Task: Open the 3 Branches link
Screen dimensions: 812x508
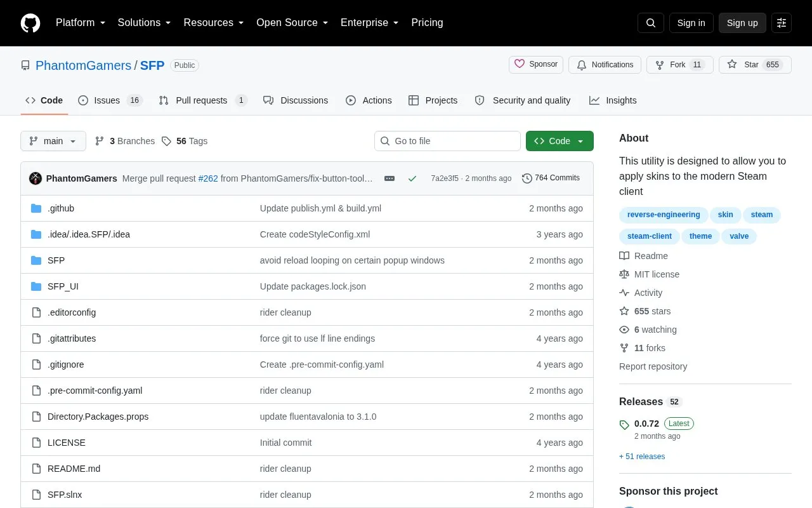Action: coord(125,141)
